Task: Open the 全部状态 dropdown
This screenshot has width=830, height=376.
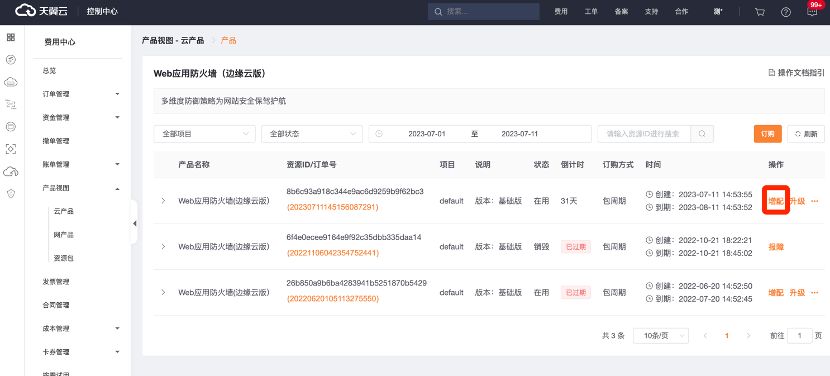Action: click(x=312, y=134)
